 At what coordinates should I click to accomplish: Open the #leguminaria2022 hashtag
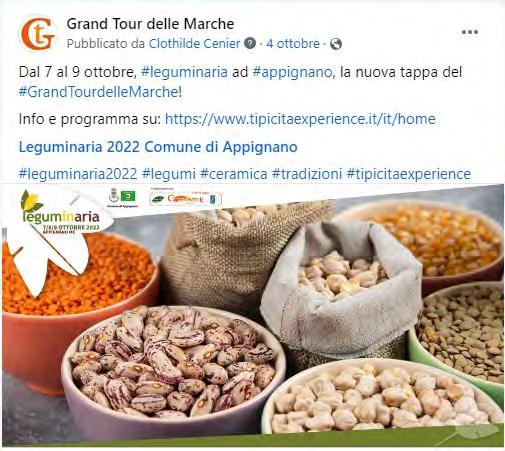78,174
